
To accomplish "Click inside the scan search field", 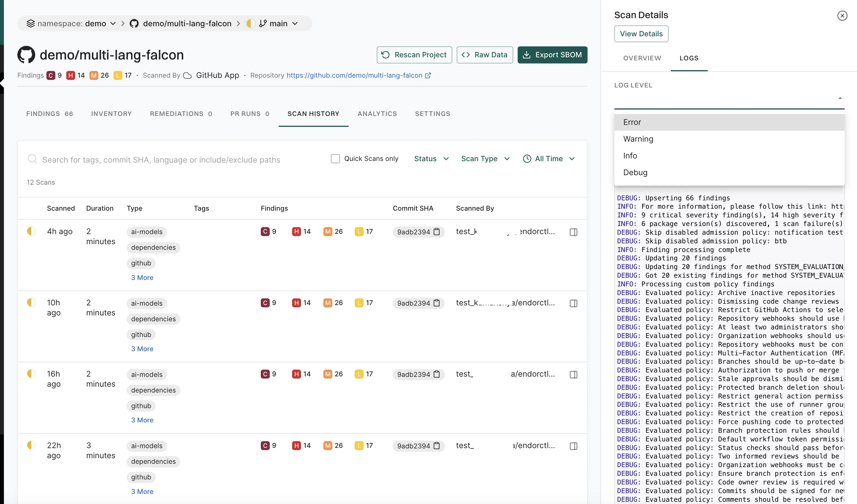I will point(160,159).
